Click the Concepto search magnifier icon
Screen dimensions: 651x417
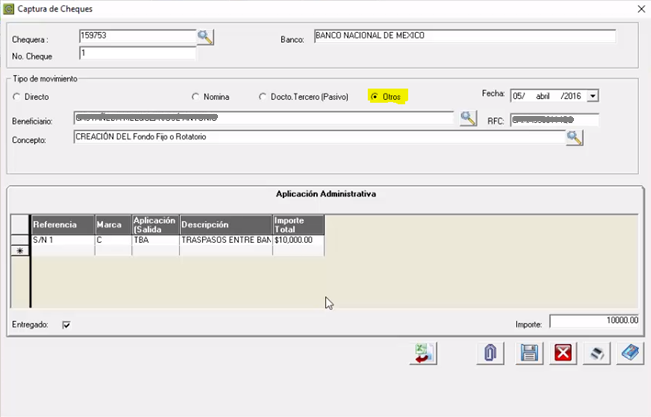click(574, 138)
